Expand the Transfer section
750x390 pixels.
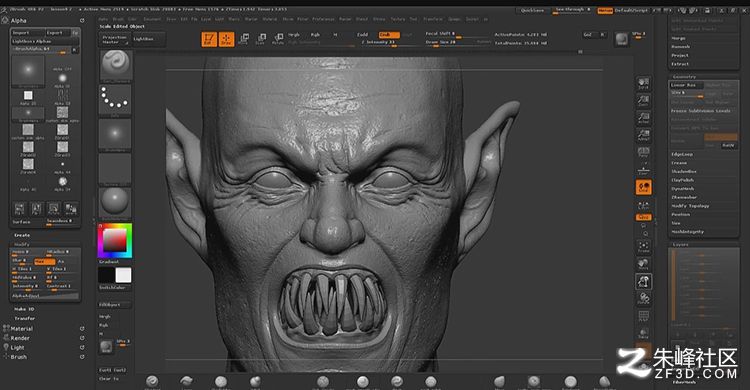[24, 318]
